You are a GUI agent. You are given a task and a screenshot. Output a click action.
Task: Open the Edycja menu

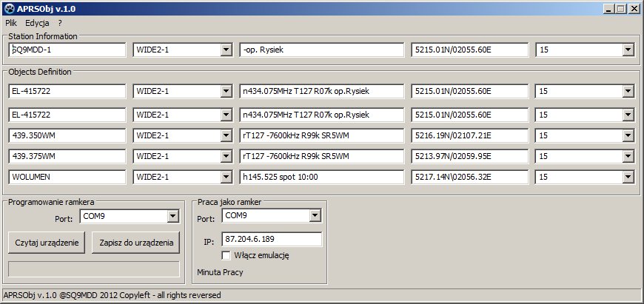(37, 23)
